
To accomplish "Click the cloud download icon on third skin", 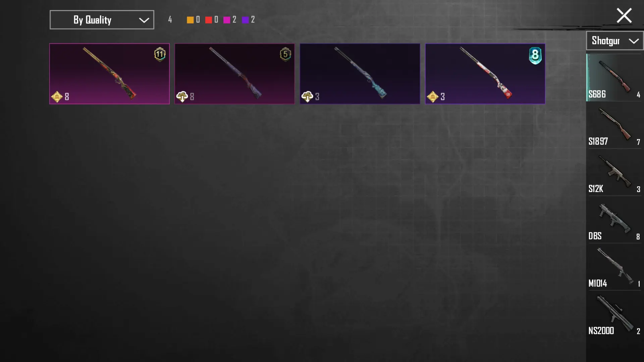I will pyautogui.click(x=307, y=97).
